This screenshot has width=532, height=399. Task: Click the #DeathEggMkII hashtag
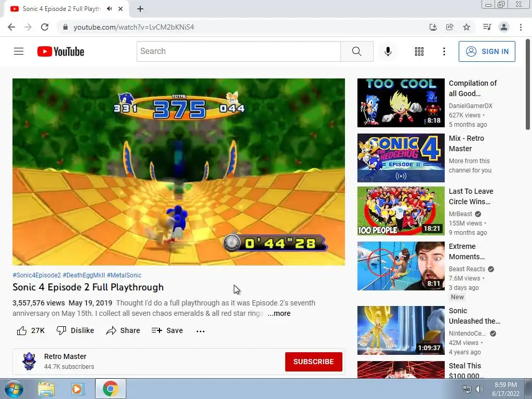click(84, 275)
